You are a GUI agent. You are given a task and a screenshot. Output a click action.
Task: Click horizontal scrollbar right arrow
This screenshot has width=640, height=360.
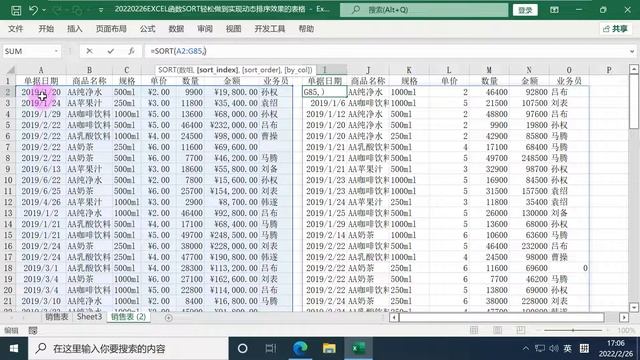(624, 317)
